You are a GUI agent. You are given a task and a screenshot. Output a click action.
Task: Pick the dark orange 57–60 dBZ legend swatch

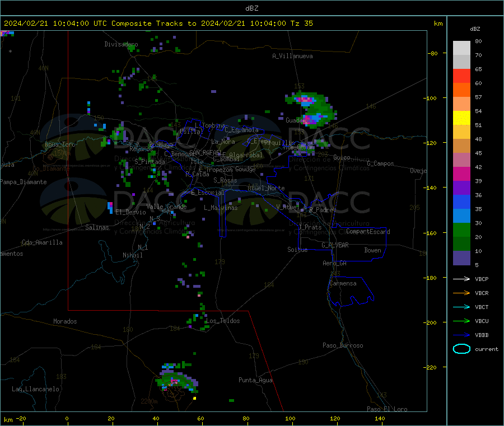click(461, 90)
